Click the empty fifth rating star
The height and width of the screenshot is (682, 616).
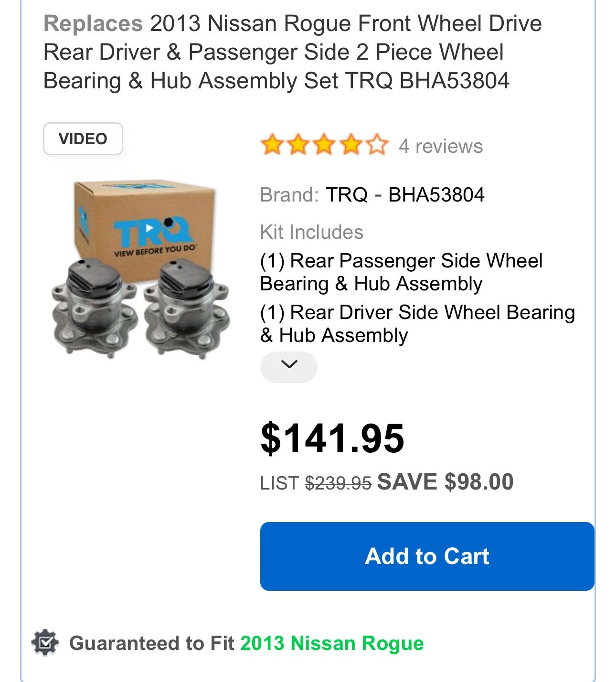tap(378, 144)
